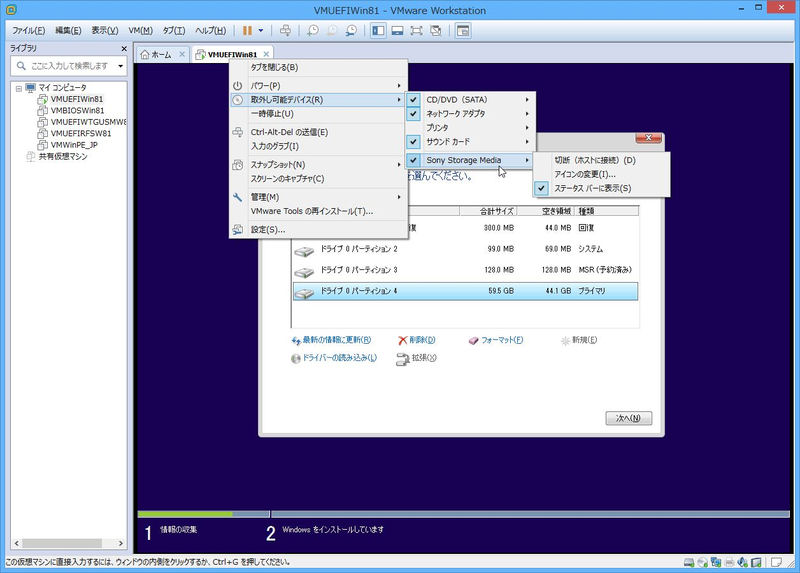Click the installer progress bar
The image size is (800, 573).
(463, 514)
